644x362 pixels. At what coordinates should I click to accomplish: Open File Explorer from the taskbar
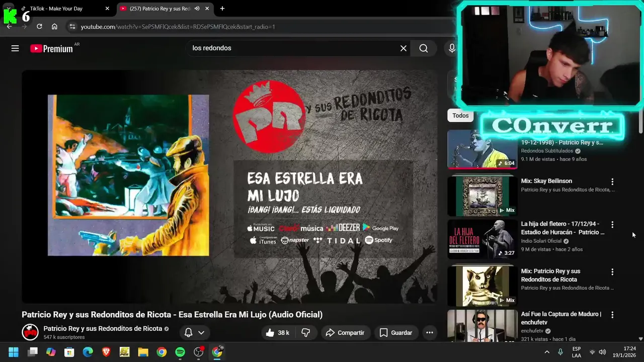(143, 352)
